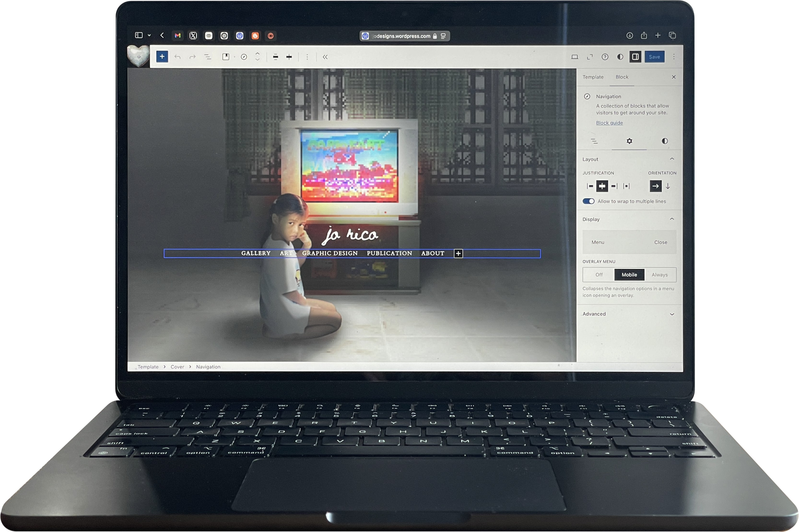Open the Safari share button
Viewport: 799px width, 532px height.
tap(644, 35)
